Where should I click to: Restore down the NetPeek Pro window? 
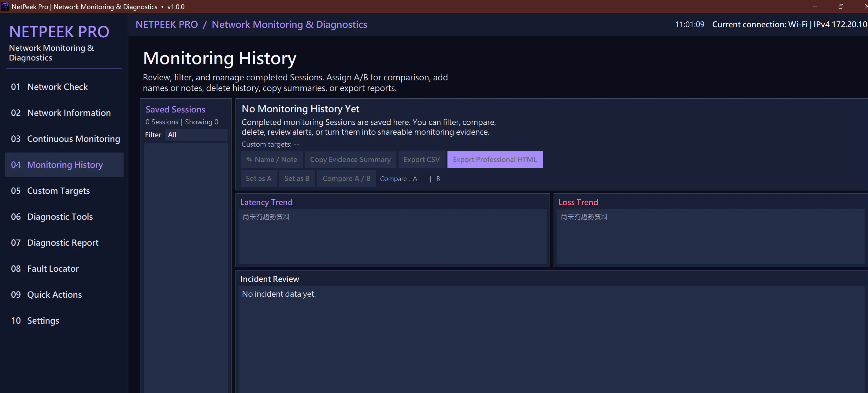[x=840, y=6]
